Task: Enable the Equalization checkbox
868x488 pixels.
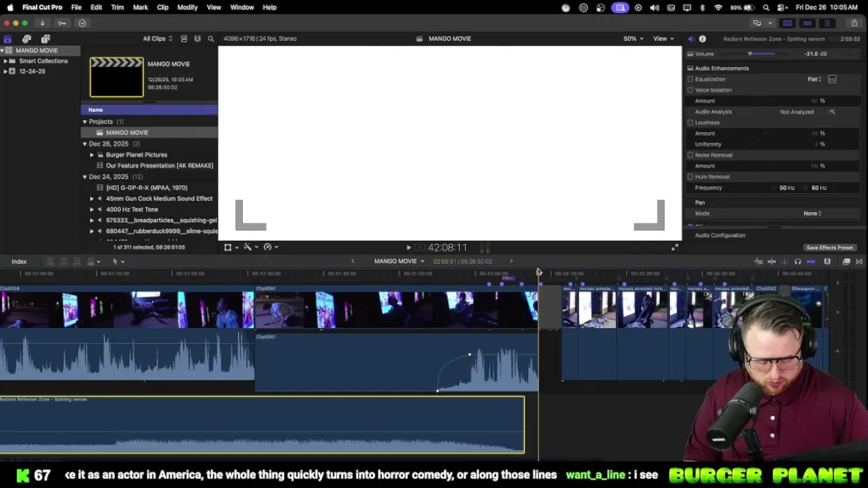Action: [x=690, y=79]
